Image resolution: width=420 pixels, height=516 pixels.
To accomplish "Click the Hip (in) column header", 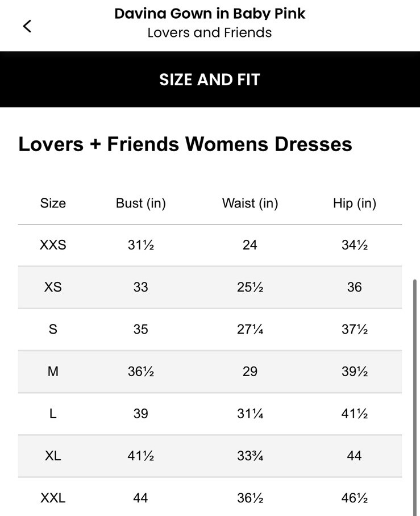I will pos(354,202).
